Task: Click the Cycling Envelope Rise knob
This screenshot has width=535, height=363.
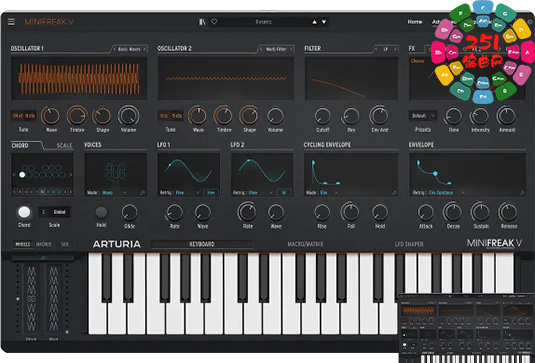Action: [322, 213]
